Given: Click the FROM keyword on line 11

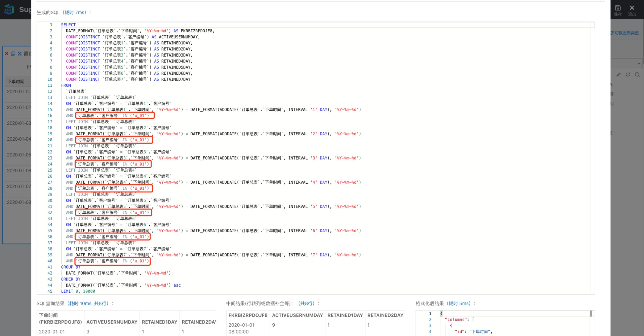Looking at the screenshot, I should [66, 85].
